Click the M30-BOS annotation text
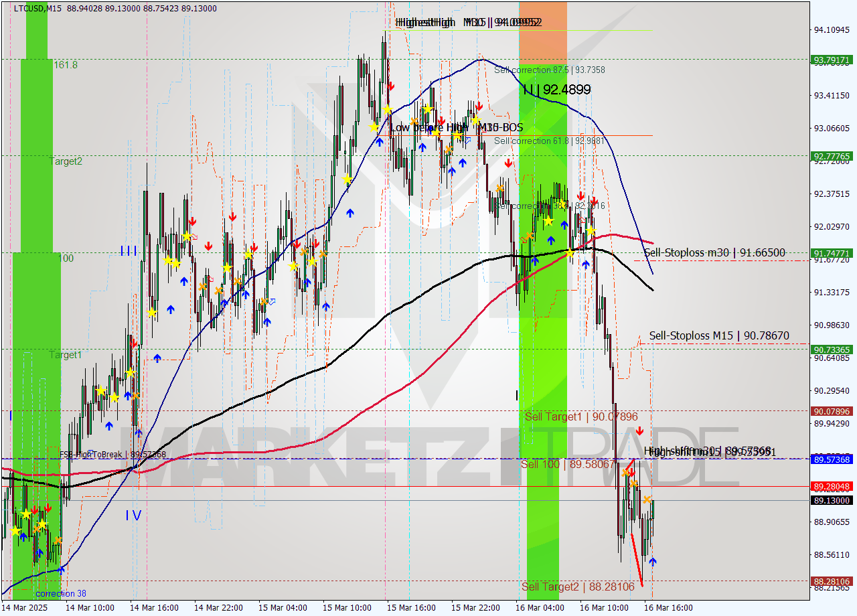This screenshot has height=616, width=857. click(500, 126)
